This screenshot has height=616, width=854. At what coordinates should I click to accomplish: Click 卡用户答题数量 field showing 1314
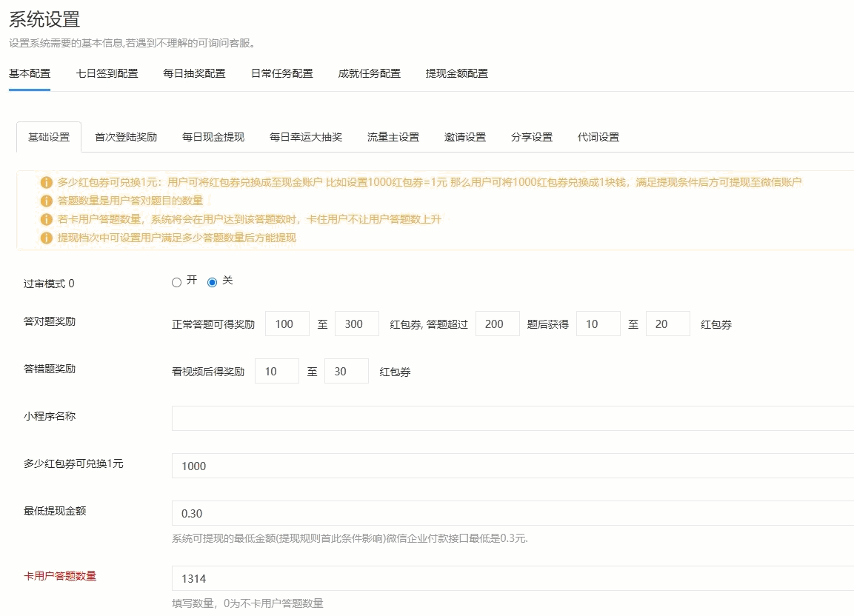pos(511,578)
